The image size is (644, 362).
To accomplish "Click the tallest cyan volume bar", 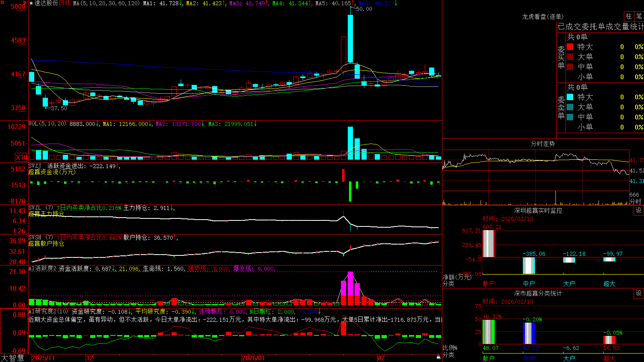I will click(350, 143).
